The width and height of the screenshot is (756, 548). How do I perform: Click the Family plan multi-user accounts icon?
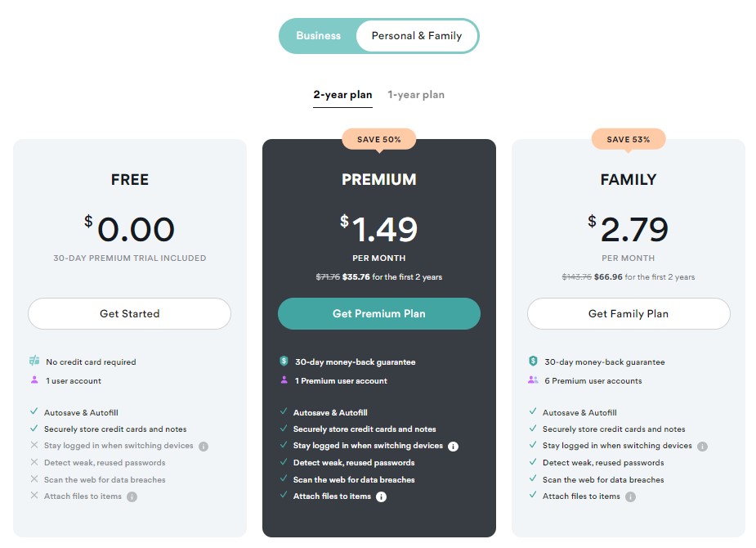(533, 380)
